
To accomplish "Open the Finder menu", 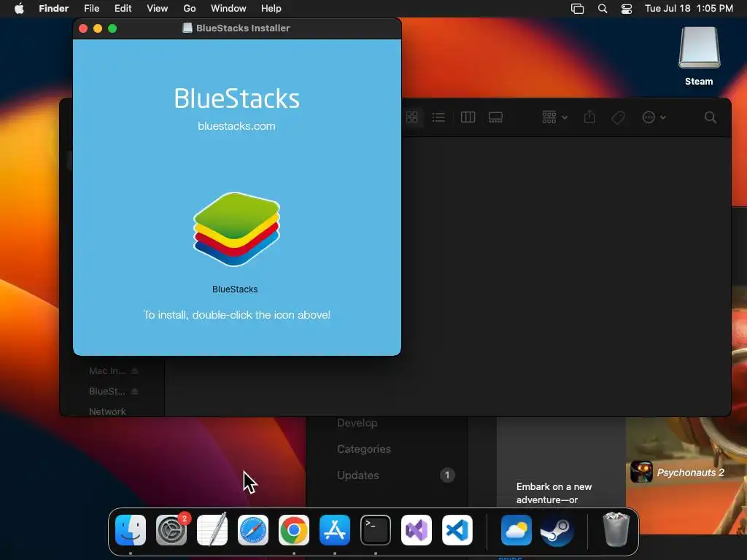I will click(x=54, y=9).
